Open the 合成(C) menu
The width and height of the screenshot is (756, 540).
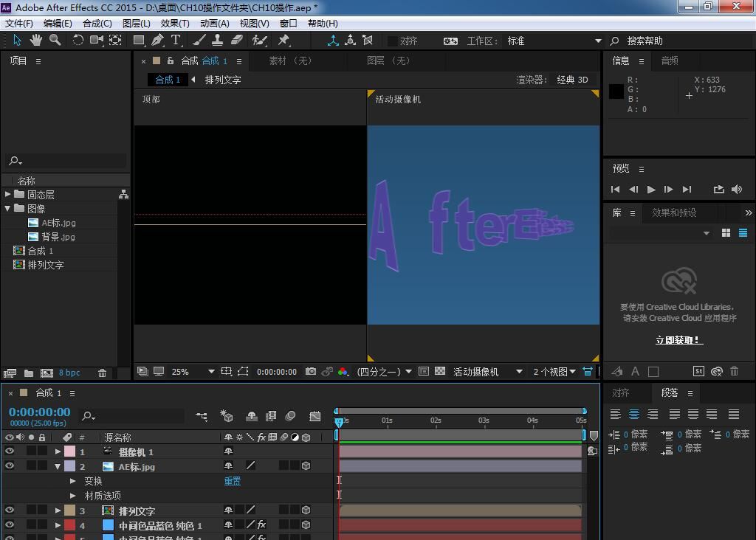click(x=97, y=23)
